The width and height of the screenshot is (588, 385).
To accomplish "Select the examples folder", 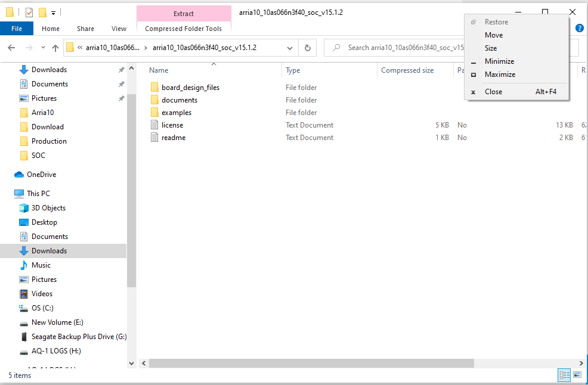I will coord(177,113).
